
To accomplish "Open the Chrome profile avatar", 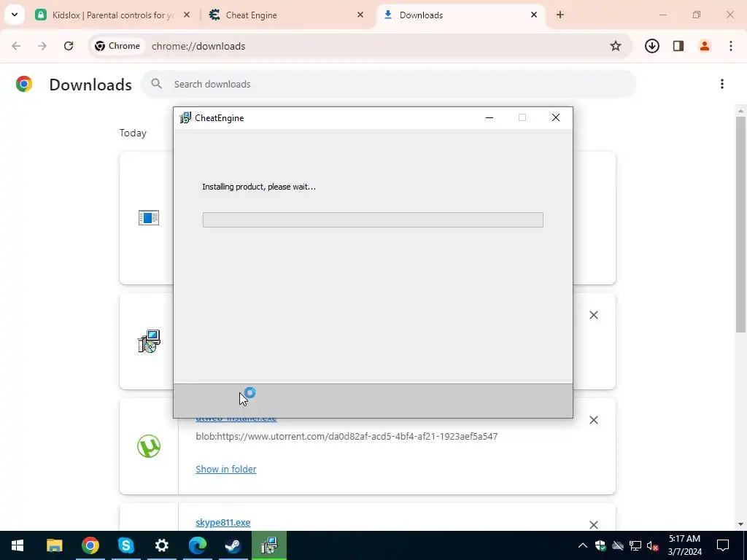I will (x=705, y=46).
